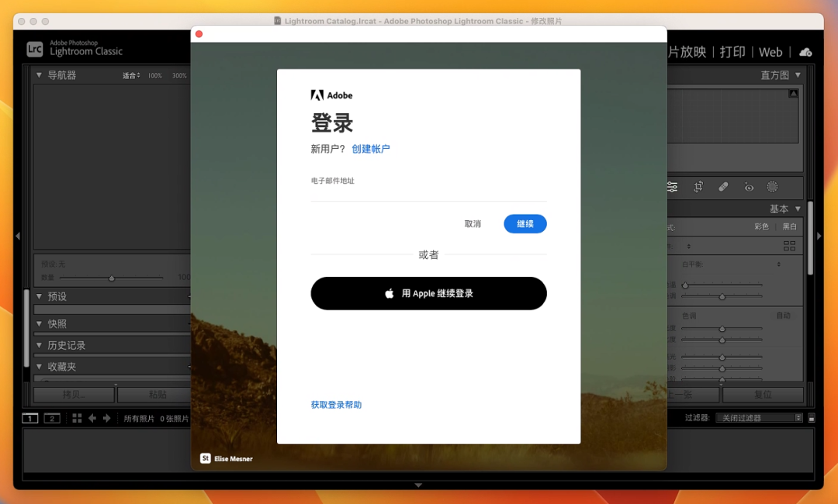The height and width of the screenshot is (504, 838).
Task: Switch to Grid view in the filmstrip bar
Action: tap(77, 418)
